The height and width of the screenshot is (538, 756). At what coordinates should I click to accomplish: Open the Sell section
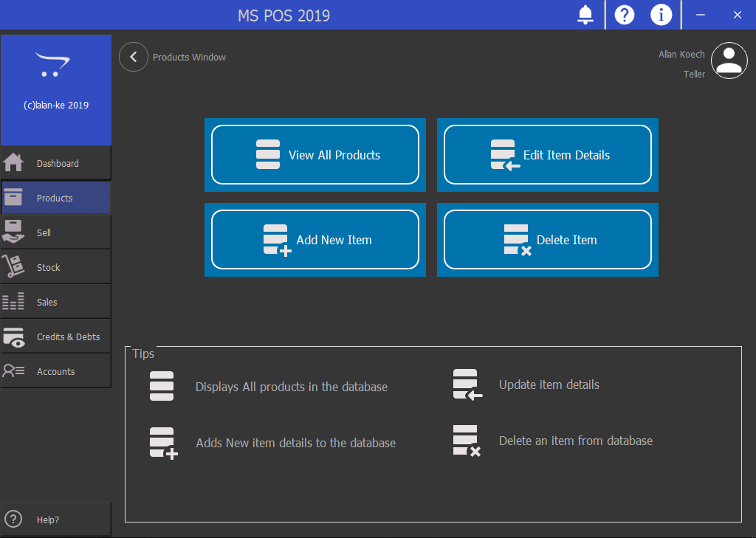56,232
